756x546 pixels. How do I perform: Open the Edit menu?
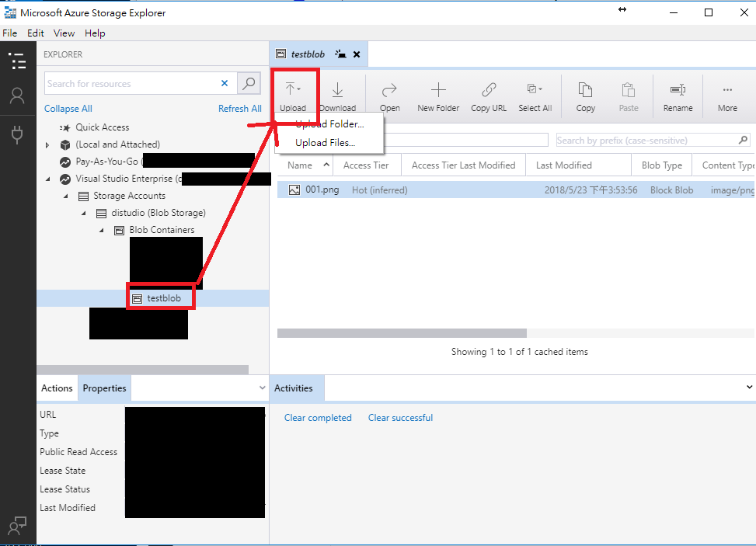pyautogui.click(x=36, y=33)
